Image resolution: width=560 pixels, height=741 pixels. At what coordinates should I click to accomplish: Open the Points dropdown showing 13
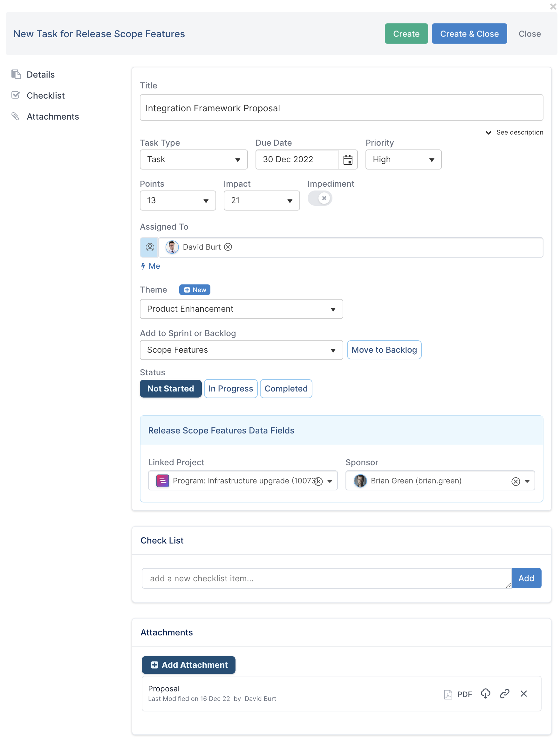(177, 200)
